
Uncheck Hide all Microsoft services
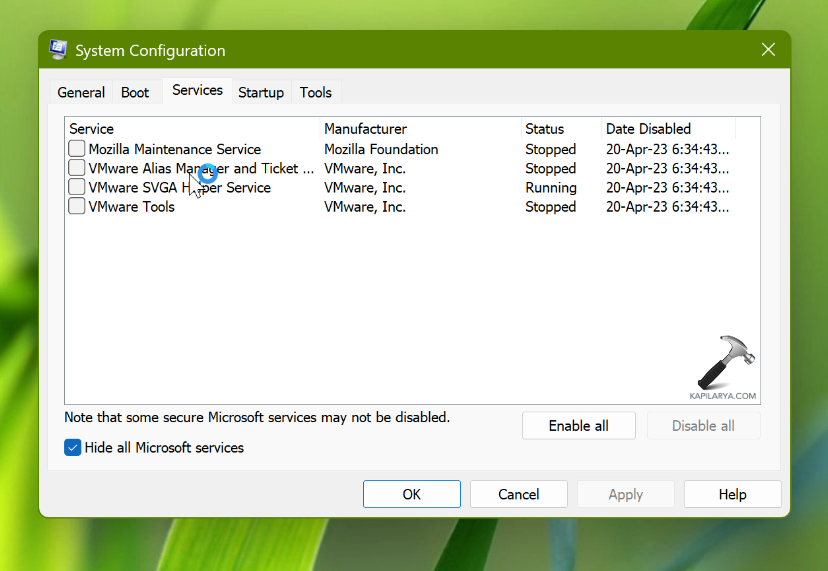tap(73, 447)
